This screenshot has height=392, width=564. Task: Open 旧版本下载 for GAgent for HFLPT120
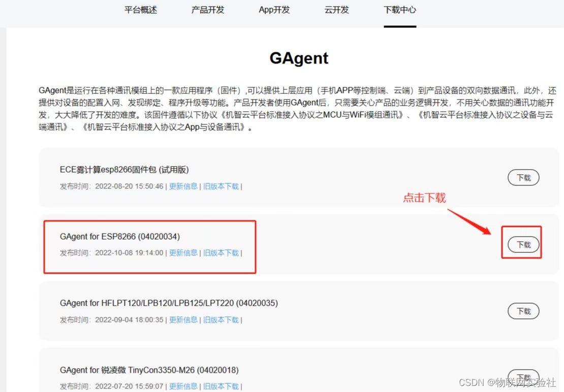pos(221,320)
